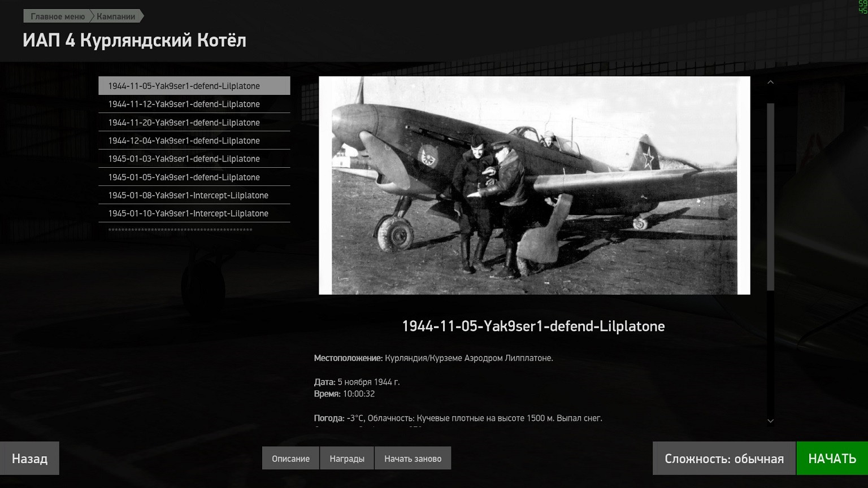Click Начать заново to restart campaign
Viewport: 868px width, 488px height.
[x=413, y=458]
